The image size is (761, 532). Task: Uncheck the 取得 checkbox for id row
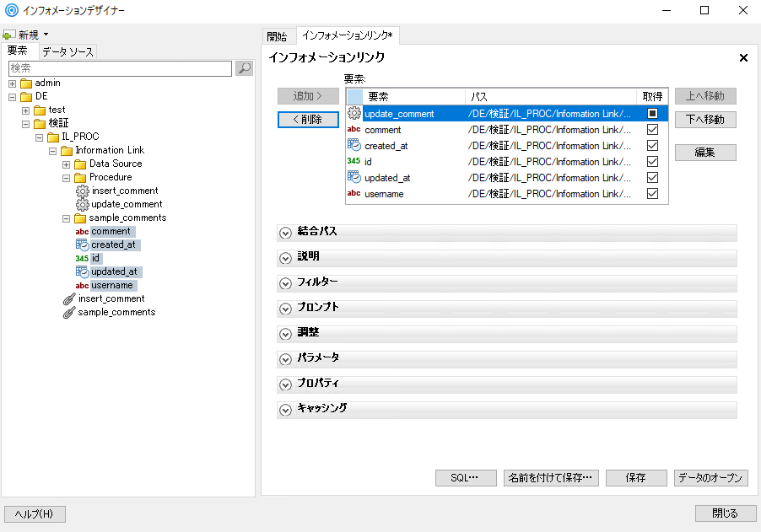652,162
